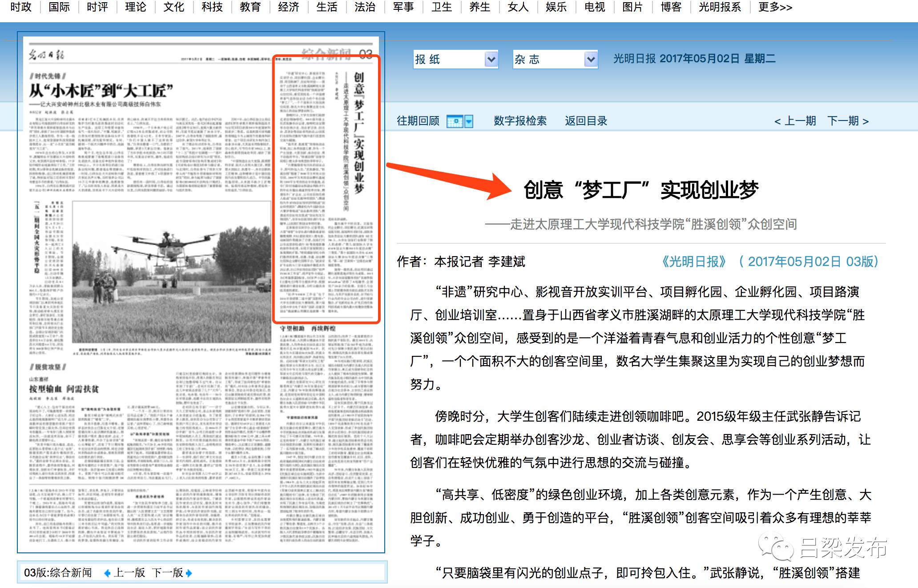
Task: Go to 数字报检索 link
Action: [x=520, y=121]
